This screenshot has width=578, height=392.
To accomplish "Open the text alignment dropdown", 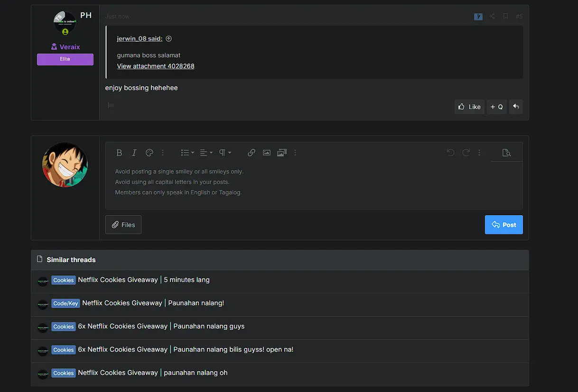I will [x=206, y=153].
